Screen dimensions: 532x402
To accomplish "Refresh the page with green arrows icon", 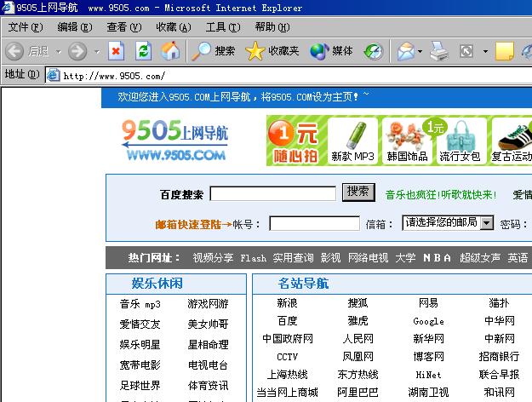I will (x=144, y=51).
